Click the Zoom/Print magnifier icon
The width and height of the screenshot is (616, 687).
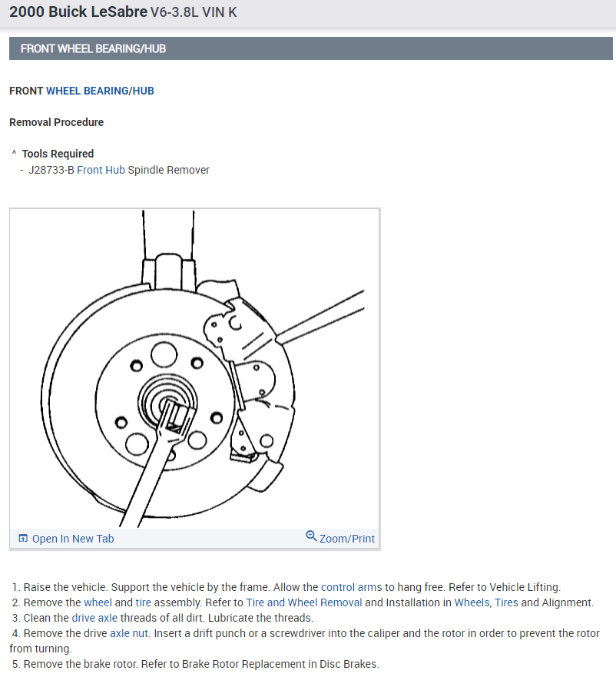point(311,536)
